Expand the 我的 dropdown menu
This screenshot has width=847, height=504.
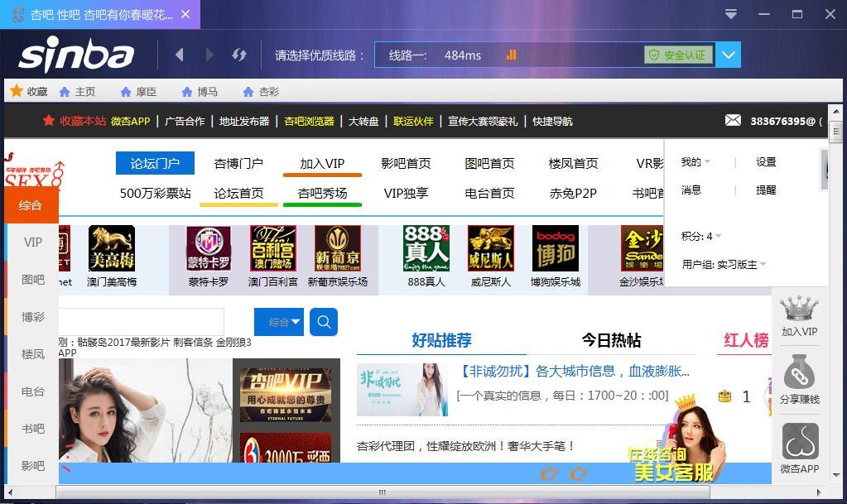(695, 162)
